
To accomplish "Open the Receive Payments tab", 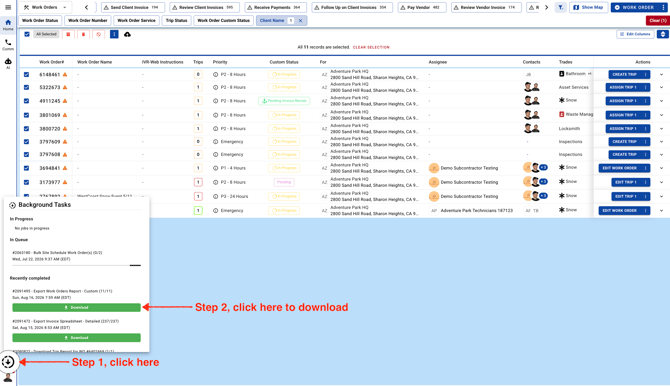I will pos(276,7).
